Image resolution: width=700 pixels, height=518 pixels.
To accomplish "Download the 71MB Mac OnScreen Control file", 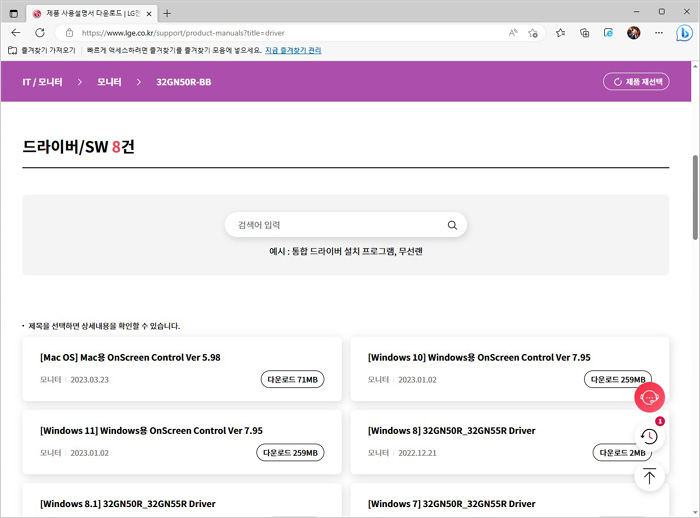I will pos(292,379).
